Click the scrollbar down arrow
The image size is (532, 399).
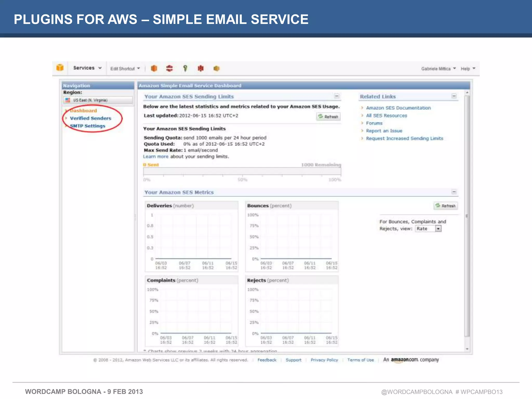pos(467,349)
